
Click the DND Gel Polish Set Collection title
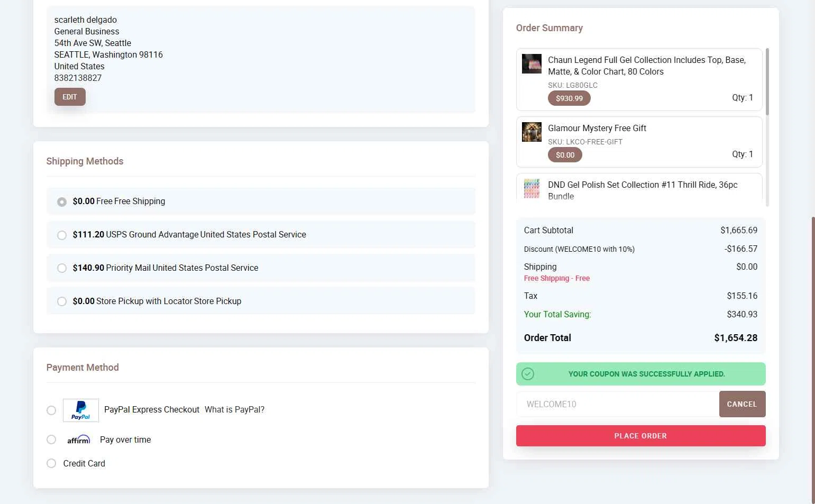tap(643, 190)
